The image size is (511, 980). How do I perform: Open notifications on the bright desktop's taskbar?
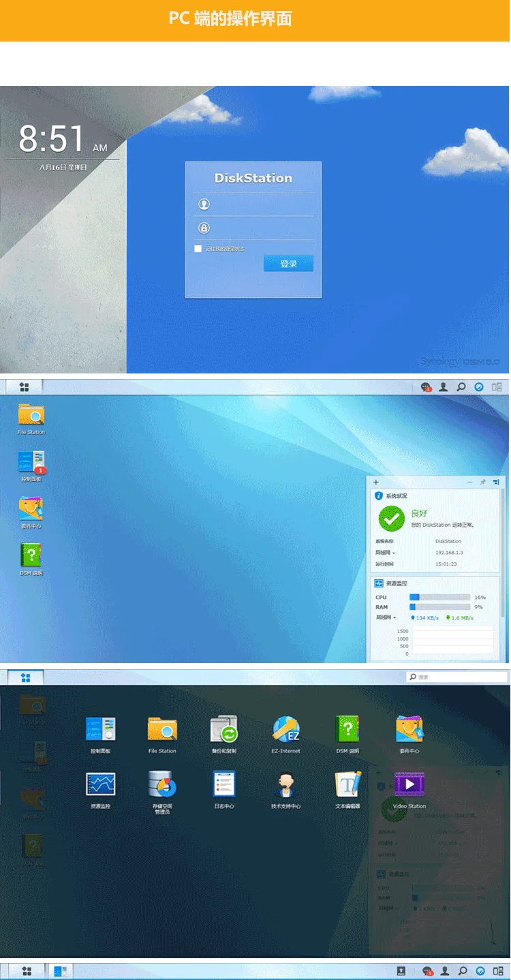[427, 387]
